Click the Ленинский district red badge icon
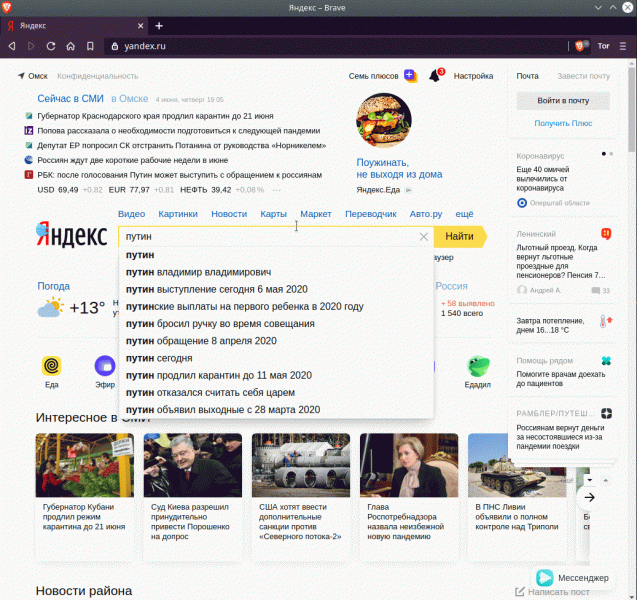The height and width of the screenshot is (600, 637). click(x=606, y=234)
